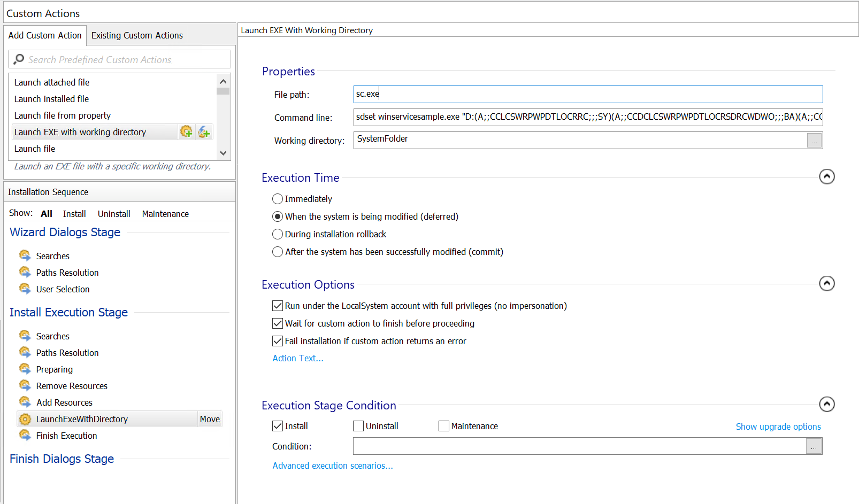Click the Remove Resources action icon
859x504 pixels.
click(25, 386)
